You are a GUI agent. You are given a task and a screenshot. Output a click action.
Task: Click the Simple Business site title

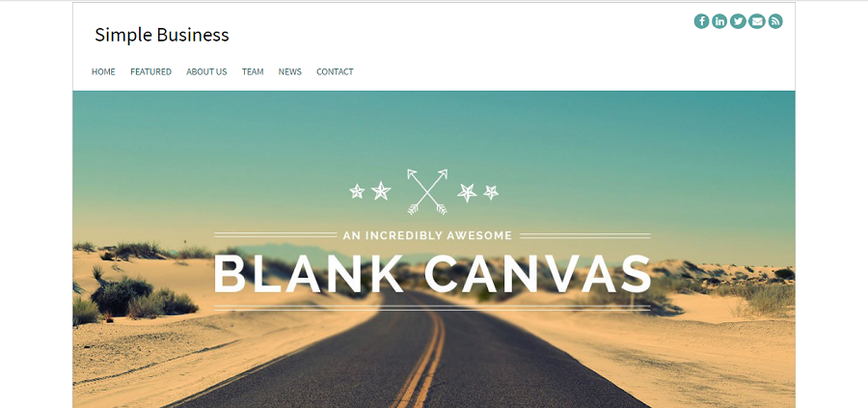(162, 35)
